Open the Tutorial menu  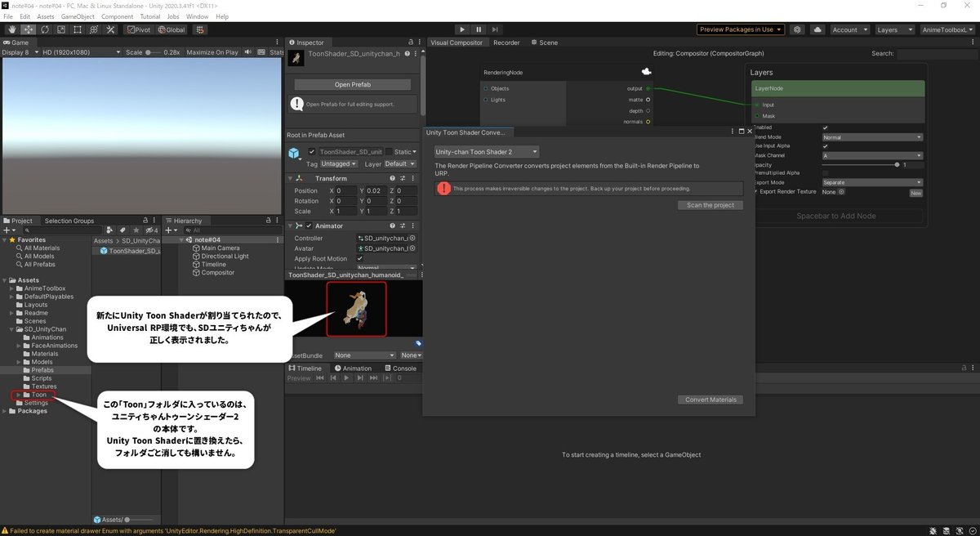point(150,16)
